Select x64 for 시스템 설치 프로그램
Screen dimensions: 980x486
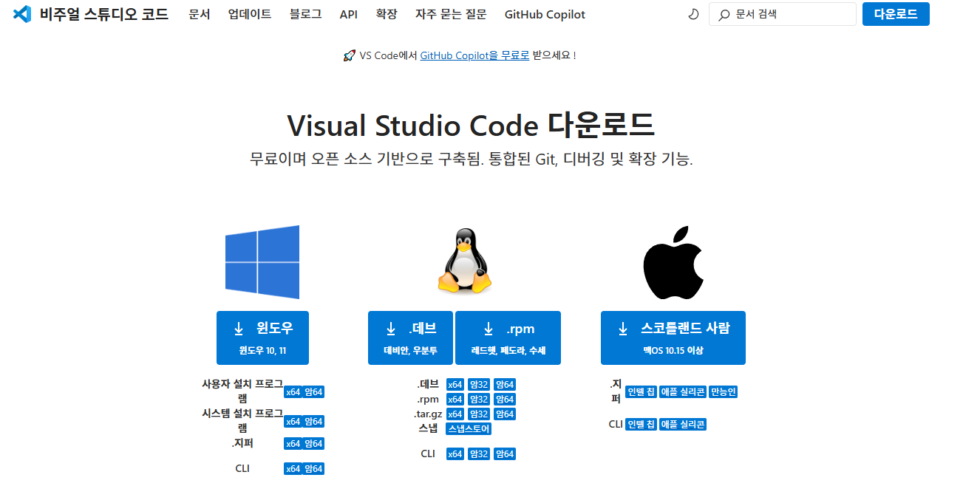click(x=293, y=421)
